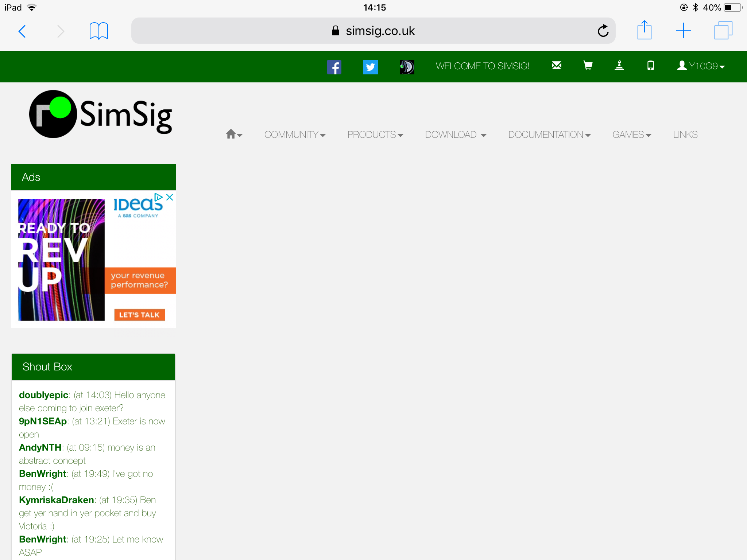The height and width of the screenshot is (560, 747).
Task: Go to the LINKS page
Action: (685, 135)
